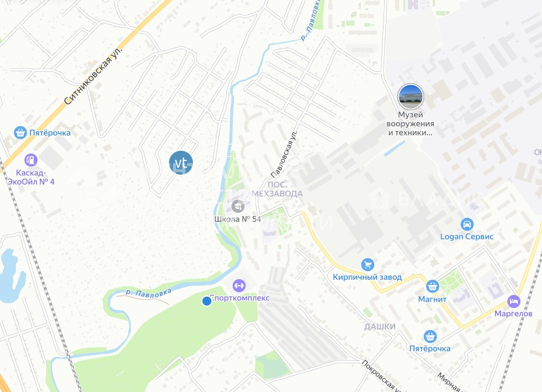Click the blue VT round marker

click(x=181, y=162)
